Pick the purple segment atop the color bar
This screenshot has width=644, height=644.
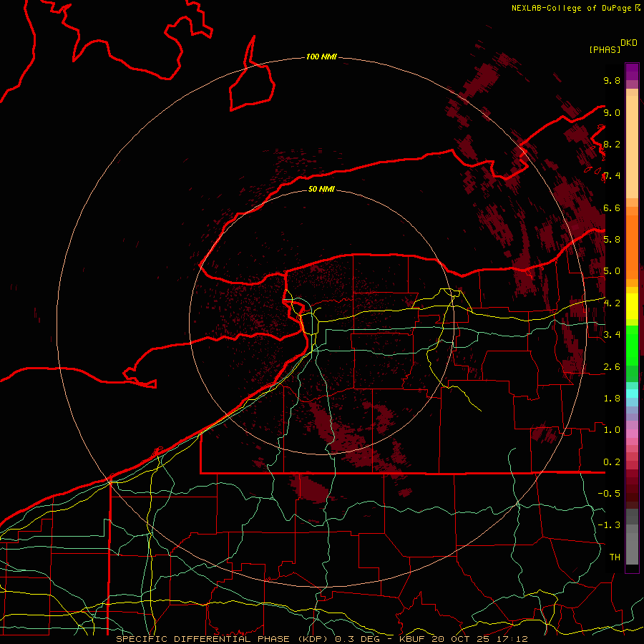point(632,72)
